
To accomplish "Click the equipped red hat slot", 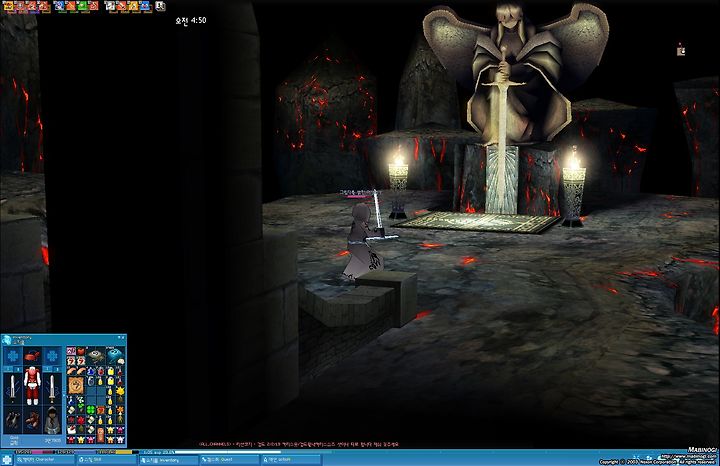I will click(x=32, y=355).
